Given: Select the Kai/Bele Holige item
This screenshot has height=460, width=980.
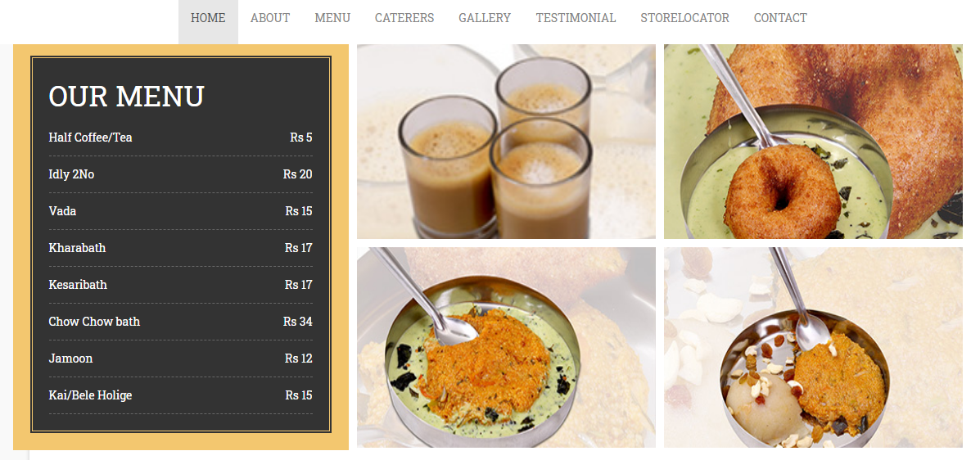Looking at the screenshot, I should point(181,395).
